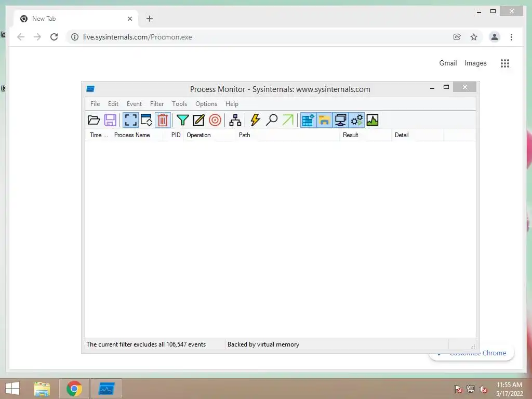
Task: Open a saved log with the Open icon
Action: point(94,120)
